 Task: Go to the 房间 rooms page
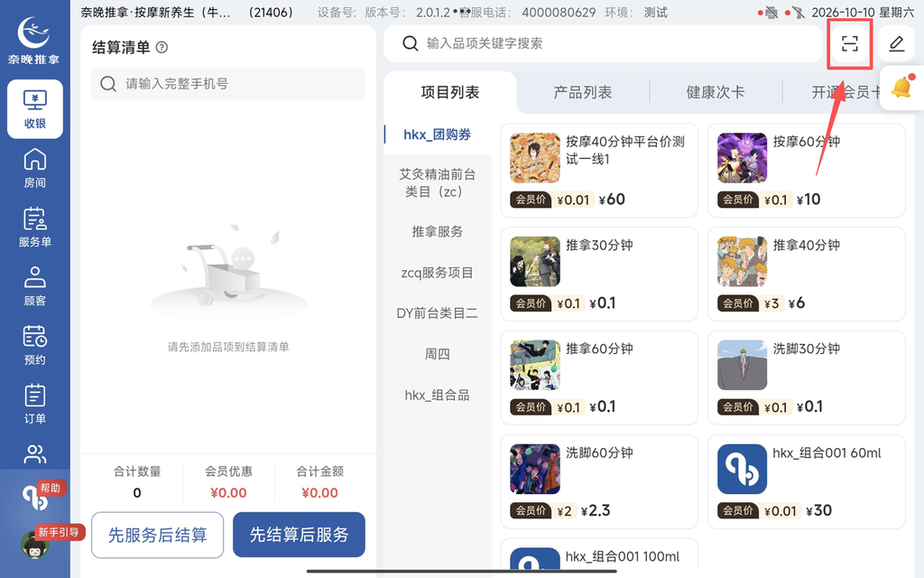[x=35, y=168]
